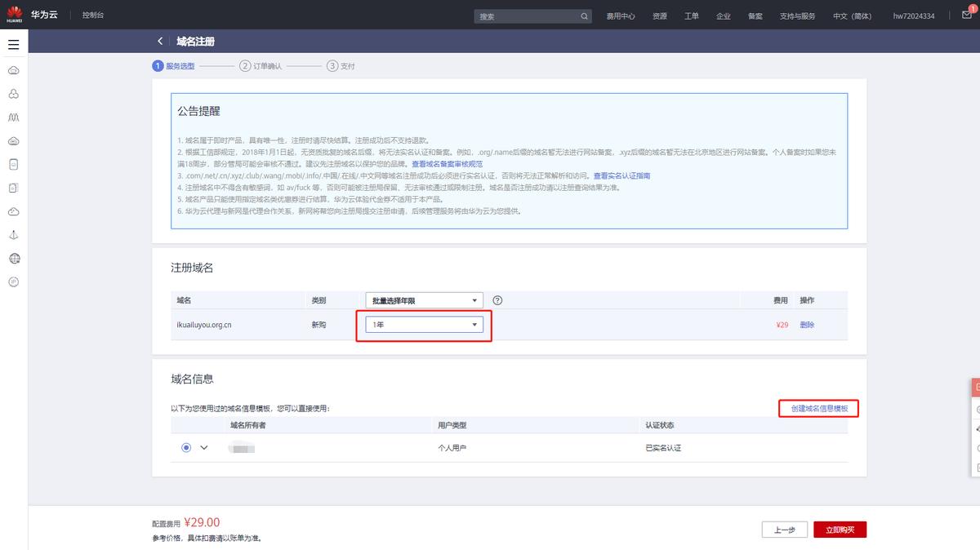Open the hamburger menu in the sidebar
Screen dimensions: 980x550
point(13,44)
